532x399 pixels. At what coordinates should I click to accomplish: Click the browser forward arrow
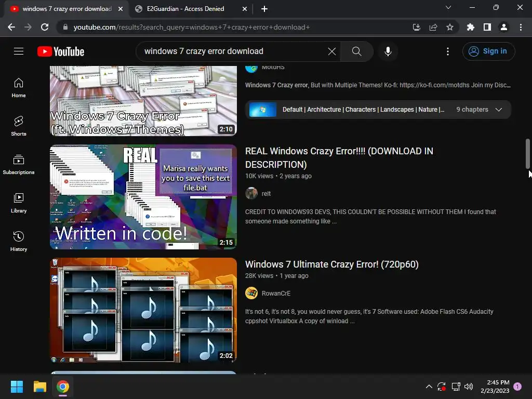click(x=28, y=27)
